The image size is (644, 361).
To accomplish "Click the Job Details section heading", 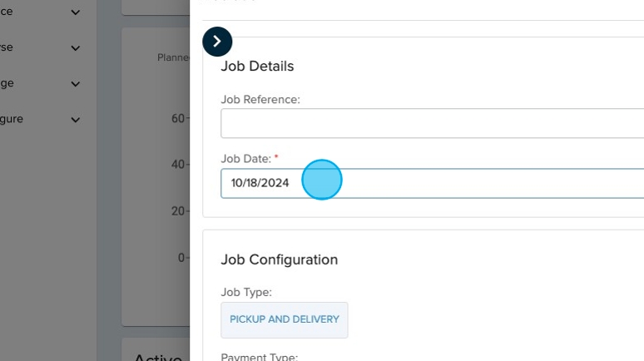I will (257, 67).
